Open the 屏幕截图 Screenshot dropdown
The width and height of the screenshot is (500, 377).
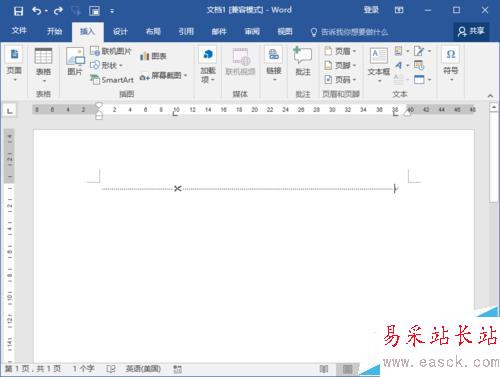163,76
